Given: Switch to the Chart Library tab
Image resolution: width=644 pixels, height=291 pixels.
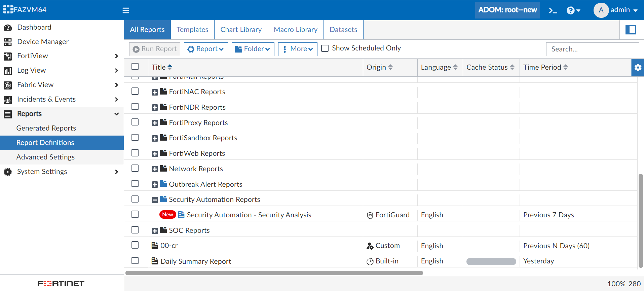Looking at the screenshot, I should [241, 30].
